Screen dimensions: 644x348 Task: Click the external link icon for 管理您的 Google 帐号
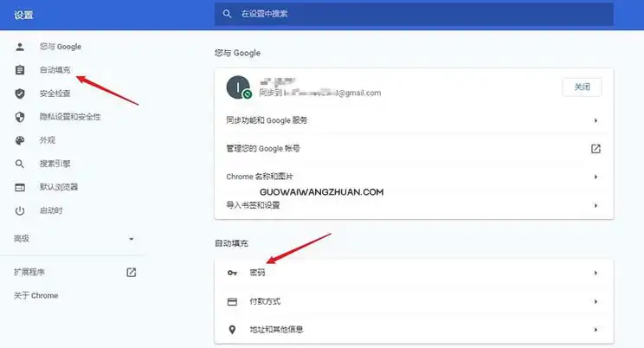tap(596, 149)
